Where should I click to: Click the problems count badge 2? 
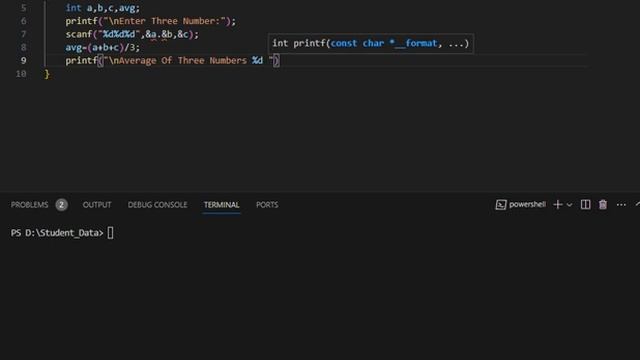pyautogui.click(x=61, y=204)
